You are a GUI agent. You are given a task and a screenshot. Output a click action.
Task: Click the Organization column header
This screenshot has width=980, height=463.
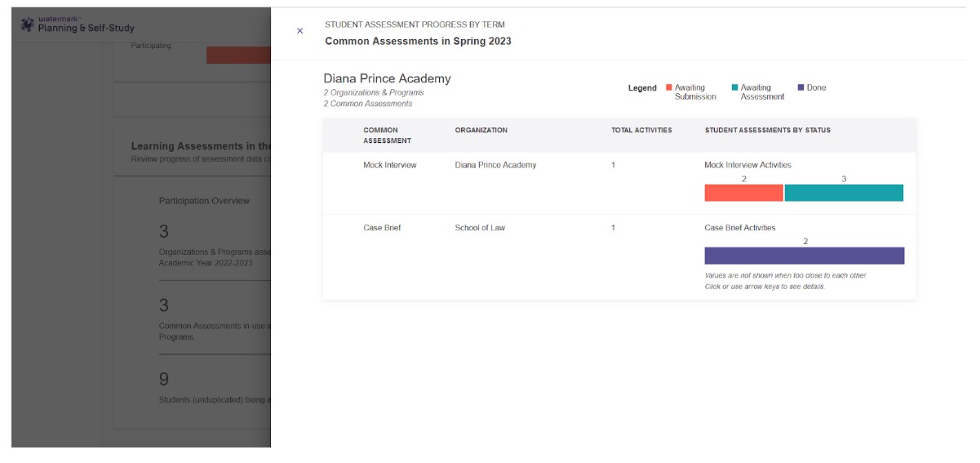pyautogui.click(x=481, y=131)
